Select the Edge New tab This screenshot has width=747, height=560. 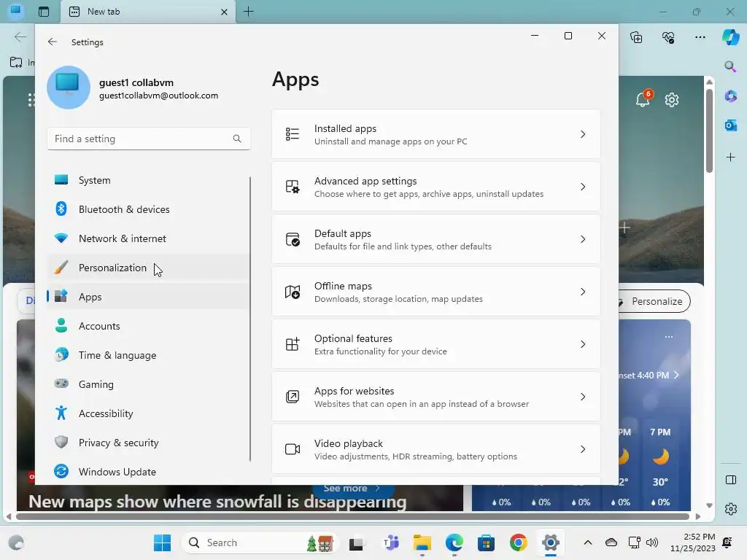point(147,12)
